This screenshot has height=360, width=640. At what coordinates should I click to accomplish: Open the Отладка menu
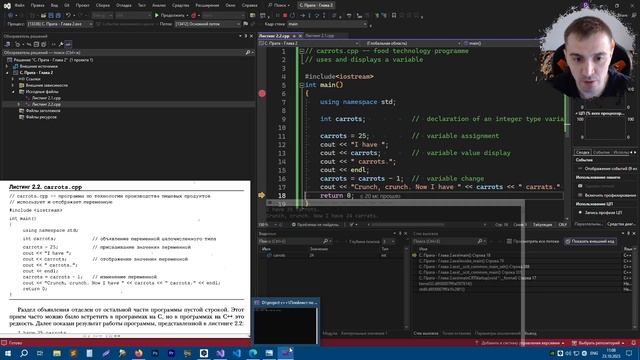123,5
